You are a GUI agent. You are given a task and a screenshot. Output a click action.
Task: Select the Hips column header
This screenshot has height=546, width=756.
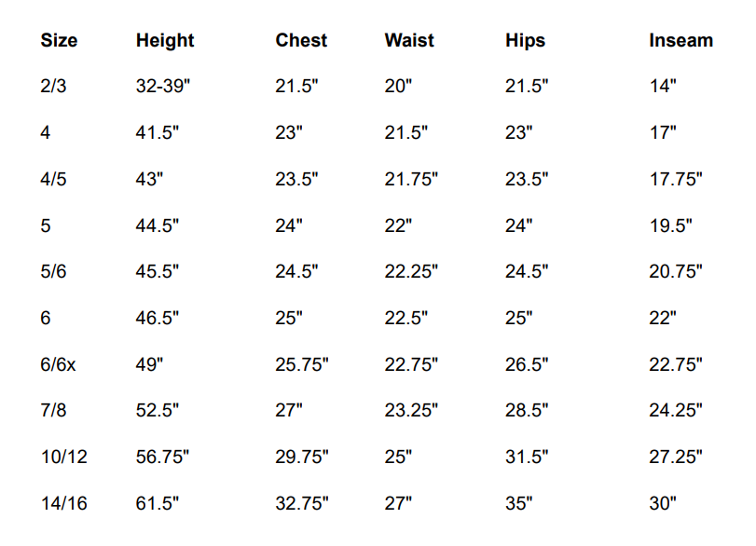(x=525, y=41)
